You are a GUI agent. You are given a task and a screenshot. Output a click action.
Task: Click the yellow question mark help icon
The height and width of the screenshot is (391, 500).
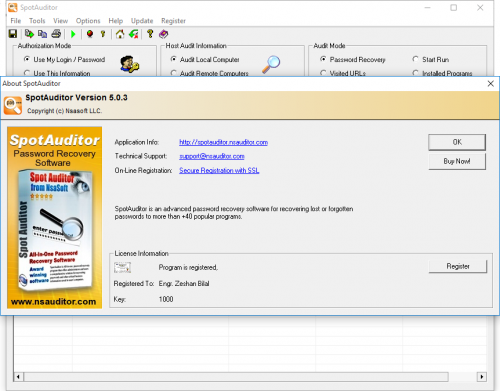(150, 34)
